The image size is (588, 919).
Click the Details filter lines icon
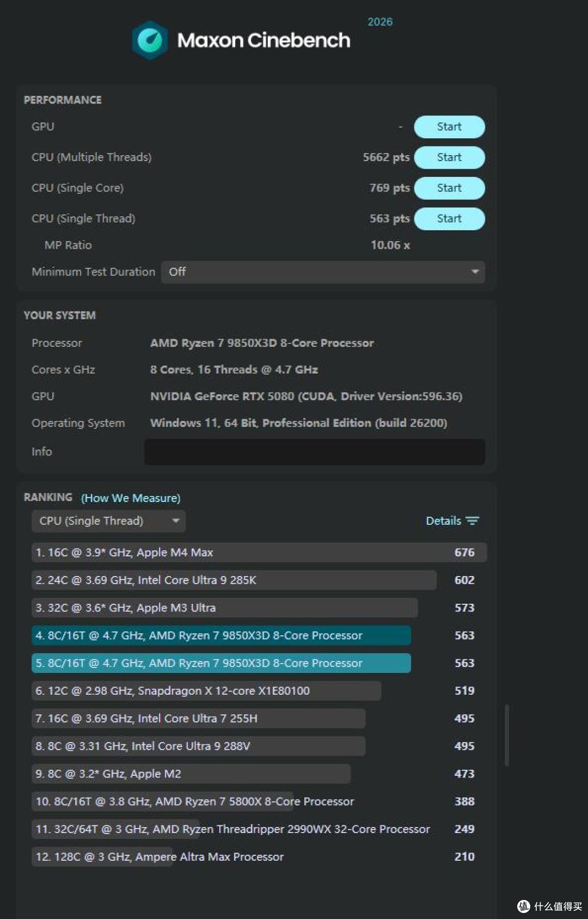472,521
